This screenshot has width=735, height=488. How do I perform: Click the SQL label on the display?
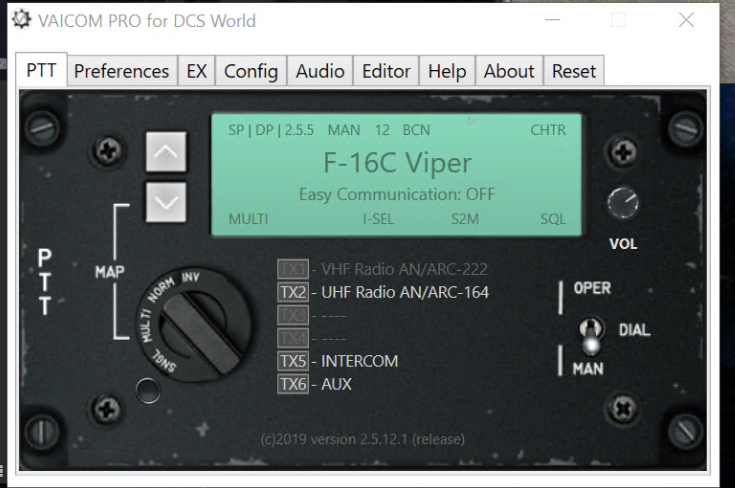[553, 219]
